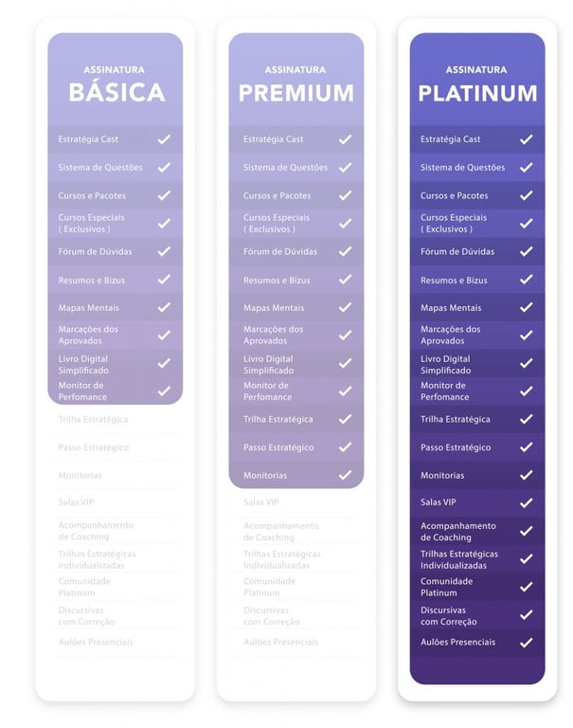Click Passo Estratégico in Premium plan
The height and width of the screenshot is (728, 573).
click(278, 447)
